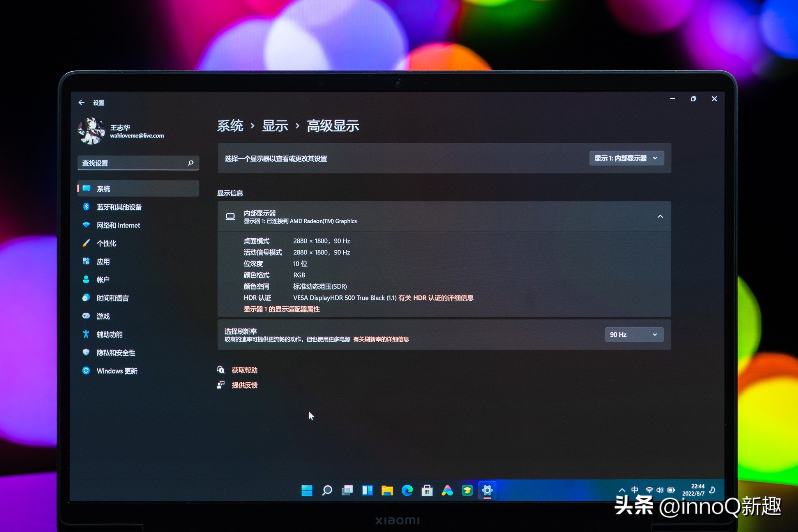Click the magnifier icon in 查找设置 box
The width and height of the screenshot is (798, 532).
pos(191,163)
